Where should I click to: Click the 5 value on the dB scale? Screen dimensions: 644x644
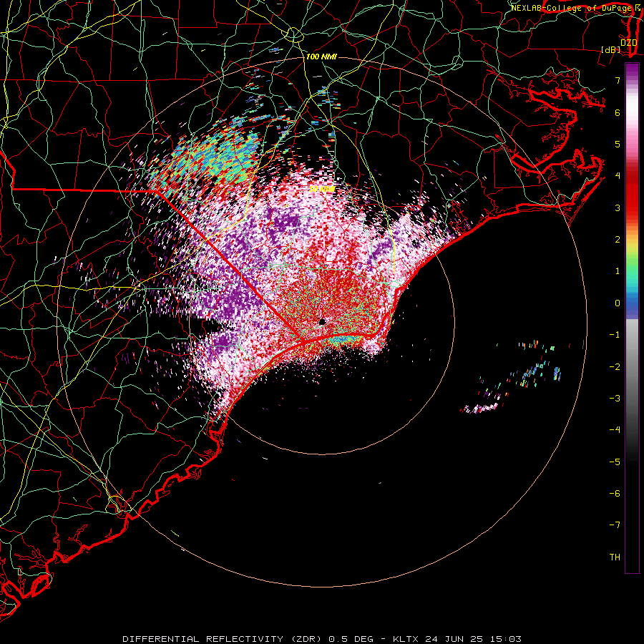tap(618, 144)
